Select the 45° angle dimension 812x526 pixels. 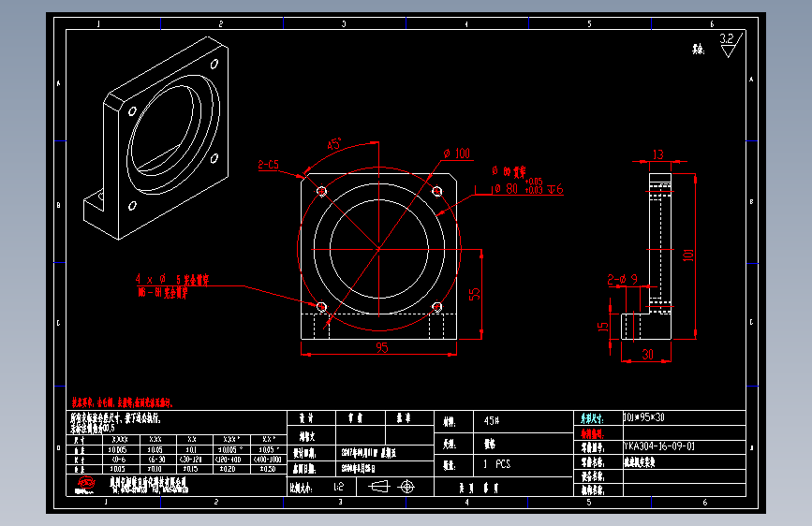(x=334, y=144)
